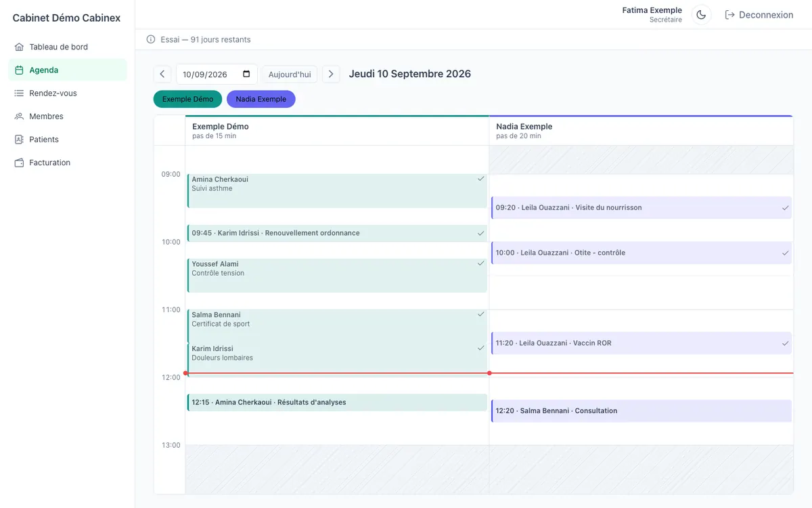The width and height of the screenshot is (812, 508).
Task: Select Agenda in the sidebar
Action: tap(68, 70)
